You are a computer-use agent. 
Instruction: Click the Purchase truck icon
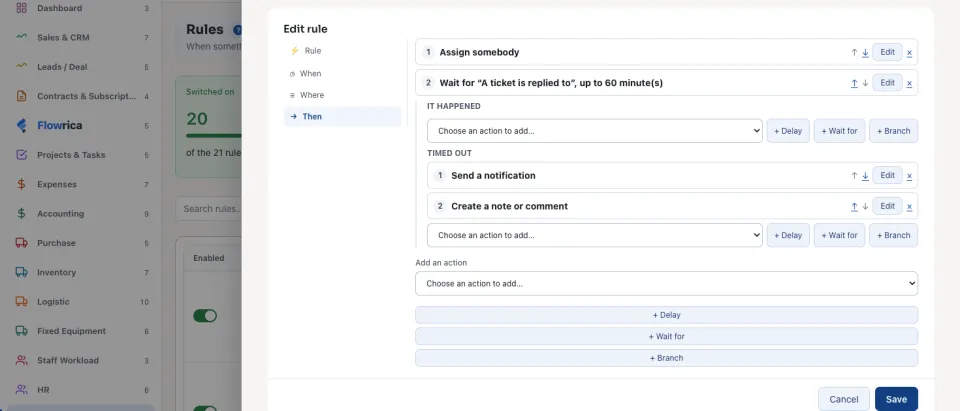coord(21,243)
